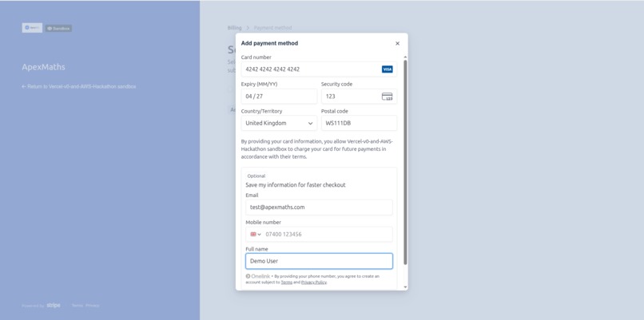Click the Sandbox badge in header
This screenshot has width=644, height=320.
click(x=58, y=28)
